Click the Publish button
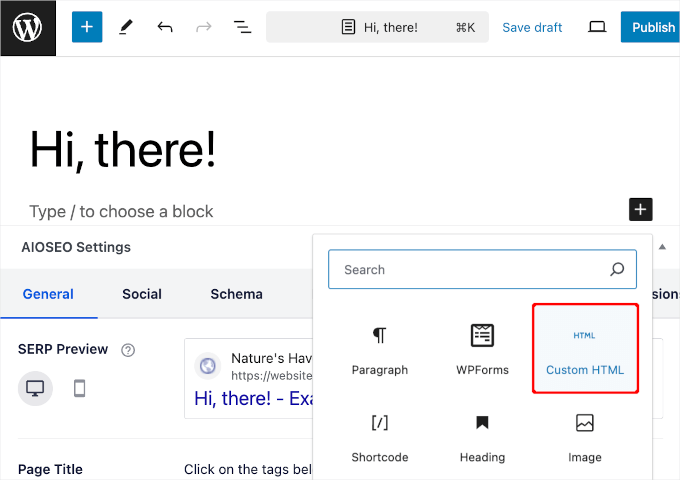680x480 pixels. point(651,27)
